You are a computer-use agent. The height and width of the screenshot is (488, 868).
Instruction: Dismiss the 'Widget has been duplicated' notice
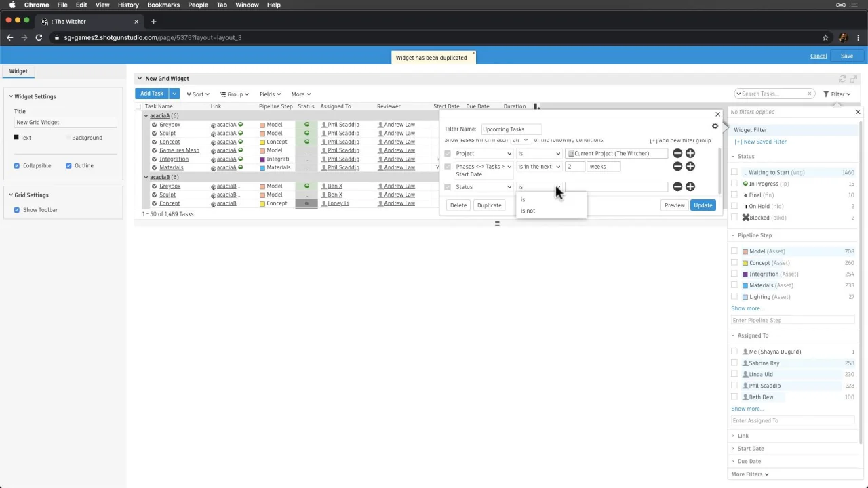[x=473, y=53]
